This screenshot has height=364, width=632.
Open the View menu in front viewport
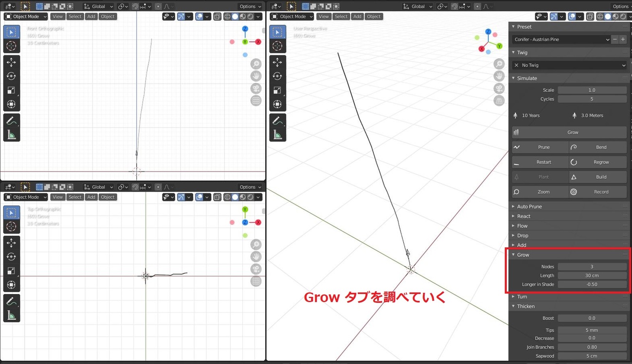pyautogui.click(x=57, y=17)
